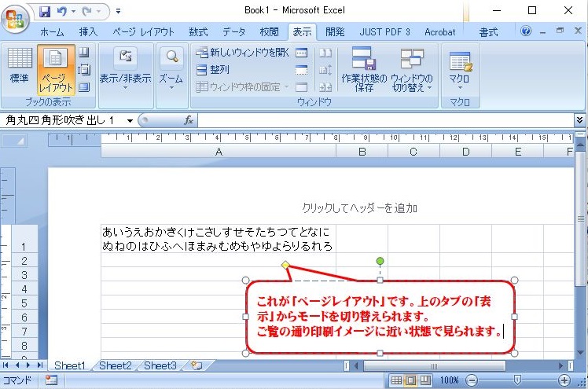588x389 pixels.
Task: Switch to the ホーム tab
Action: (x=52, y=32)
